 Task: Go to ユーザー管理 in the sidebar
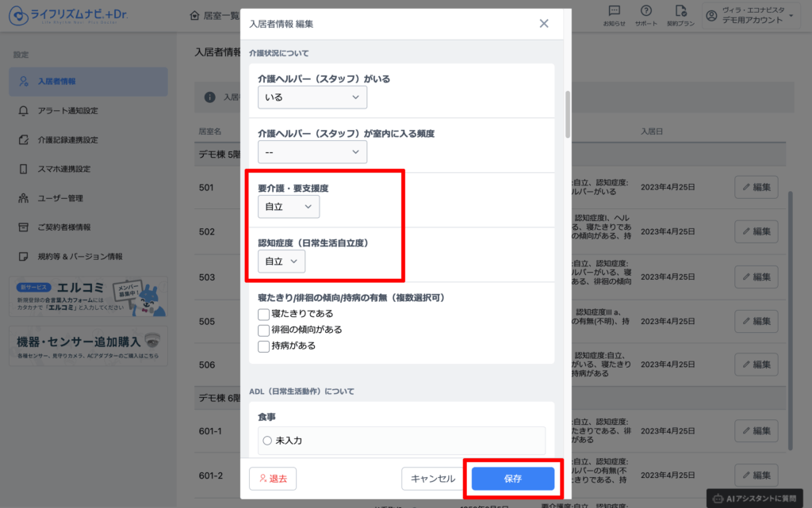coord(60,198)
